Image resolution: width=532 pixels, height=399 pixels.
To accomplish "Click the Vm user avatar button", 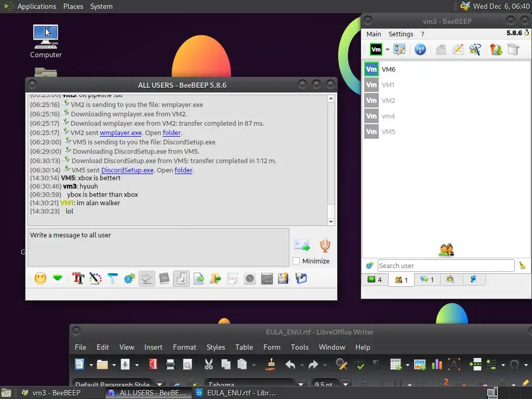I will coord(376,49).
